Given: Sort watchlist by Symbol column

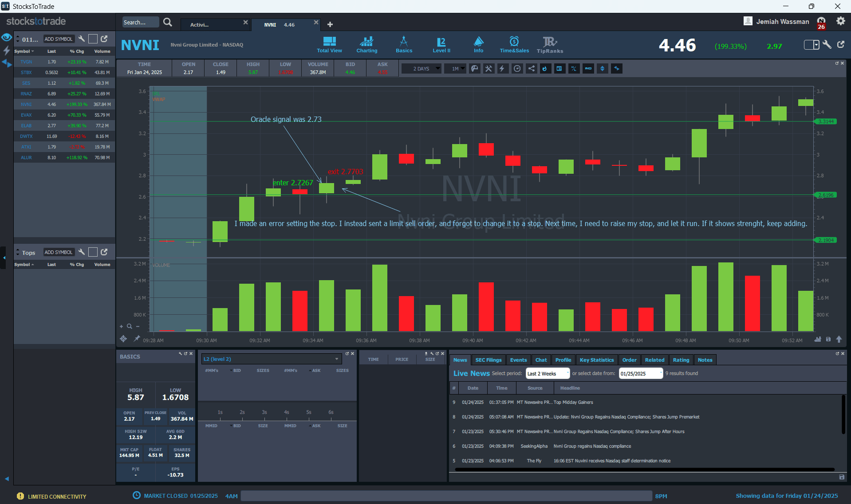Looking at the screenshot, I should click(x=24, y=51).
